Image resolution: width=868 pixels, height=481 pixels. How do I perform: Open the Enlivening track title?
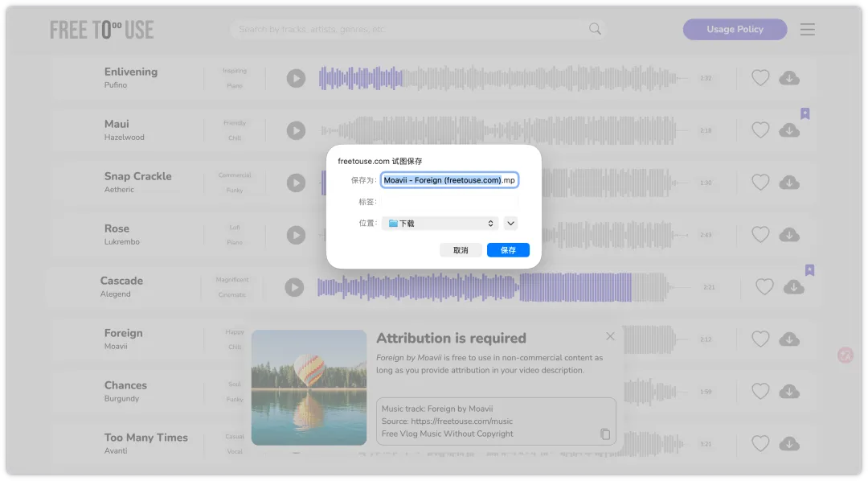click(131, 72)
